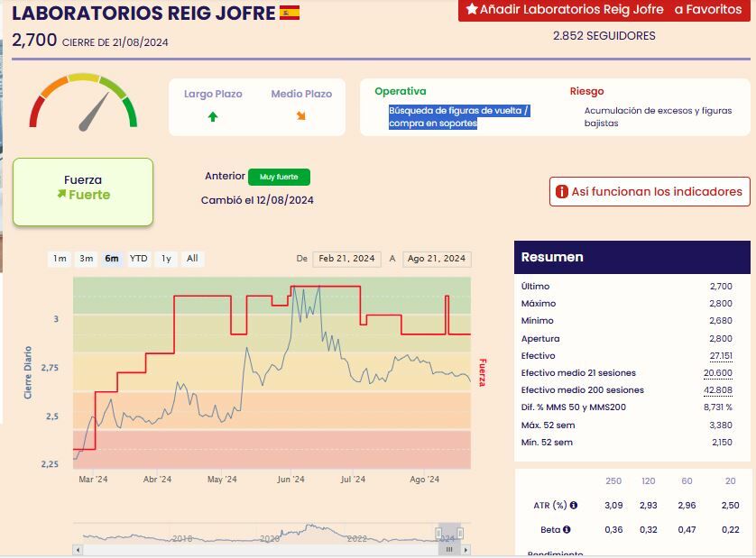Select the 1m chart range
756x558 pixels.
(60, 259)
